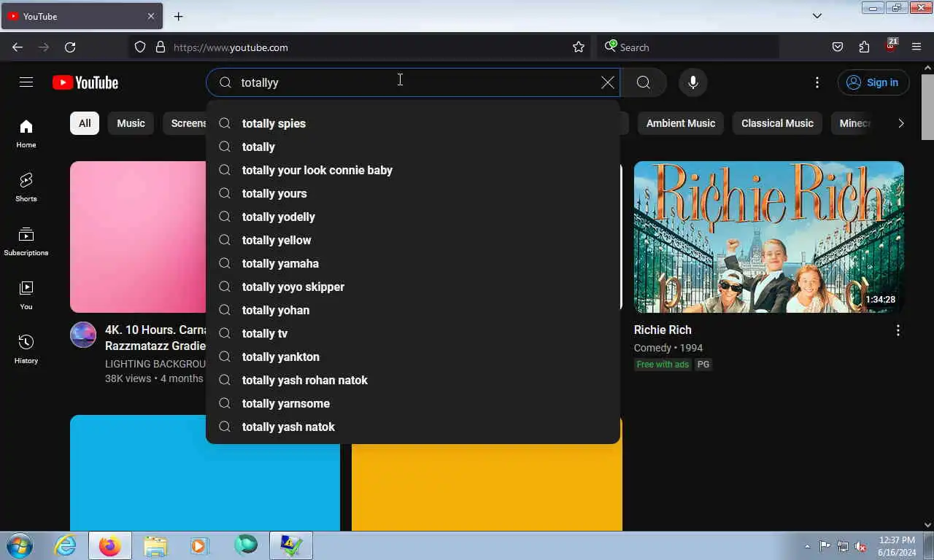Open the channel avatar under pink video

pyautogui.click(x=83, y=335)
